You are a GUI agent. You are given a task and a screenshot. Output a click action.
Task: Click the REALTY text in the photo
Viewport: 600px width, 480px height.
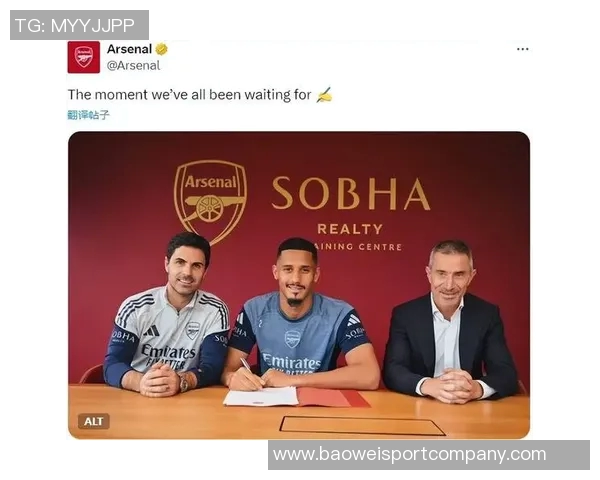pyautogui.click(x=350, y=229)
